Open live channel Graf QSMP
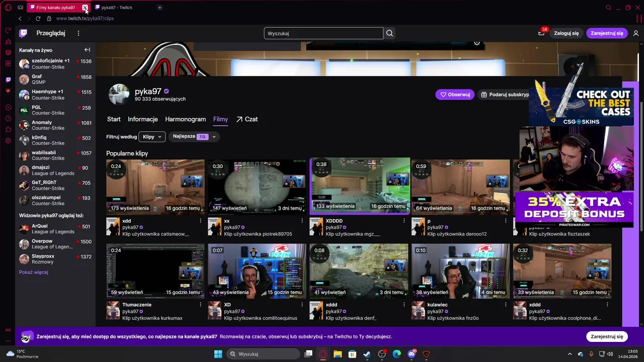644x362 pixels. point(55,79)
